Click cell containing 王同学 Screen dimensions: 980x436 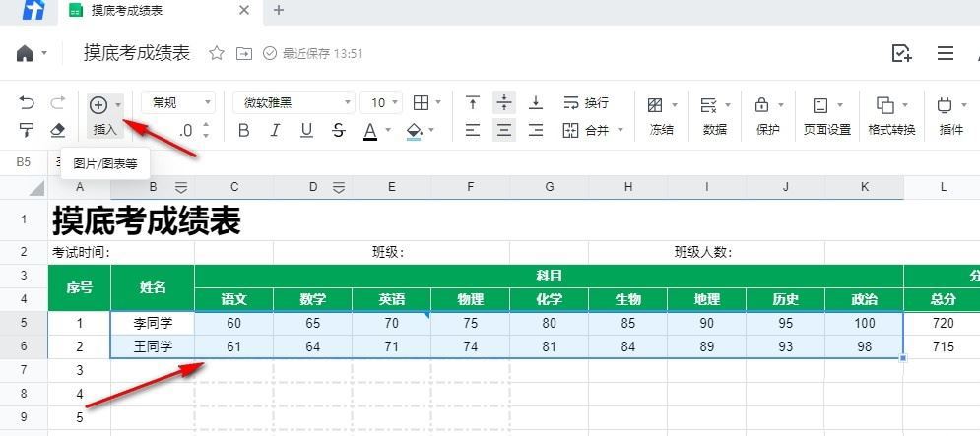tap(153, 347)
